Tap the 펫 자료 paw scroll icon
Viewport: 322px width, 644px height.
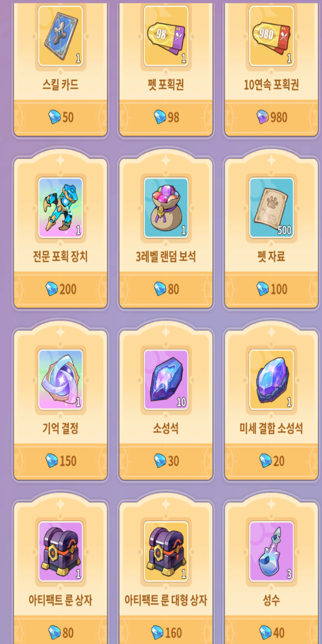(x=271, y=208)
